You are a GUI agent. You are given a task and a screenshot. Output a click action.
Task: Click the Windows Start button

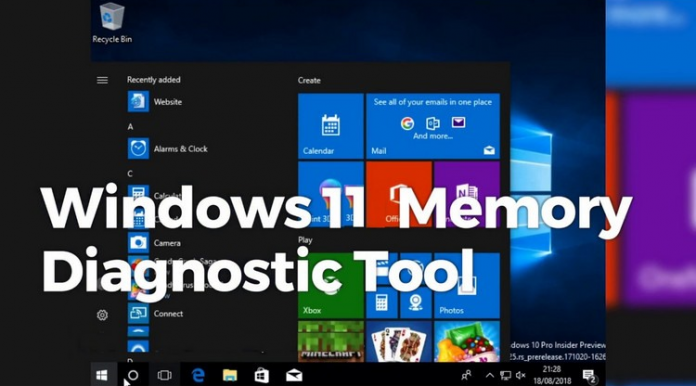pos(102,375)
